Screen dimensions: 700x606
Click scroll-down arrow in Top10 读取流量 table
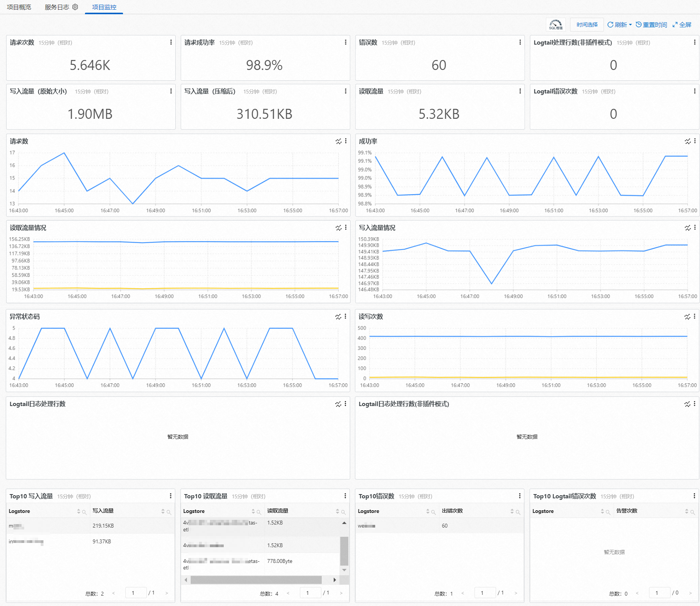[x=344, y=570]
